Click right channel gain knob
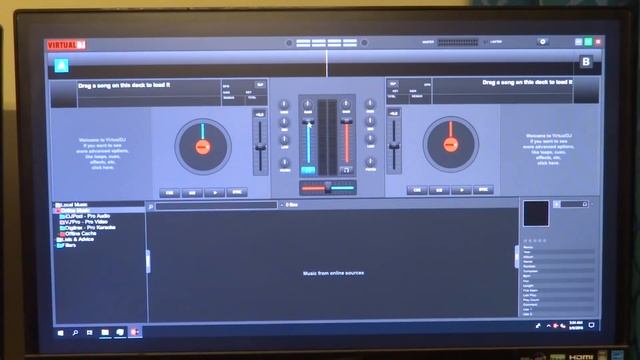Viewport: 640px width, 360px height. pos(346,104)
